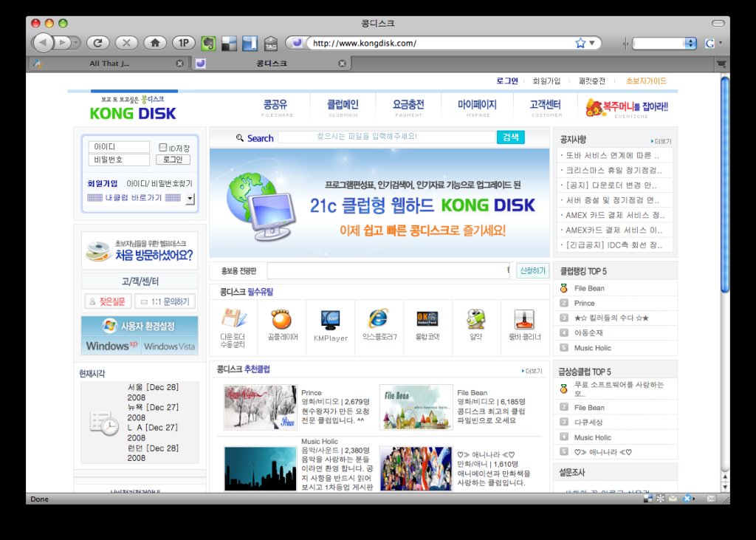756x540 pixels.
Task: Open the 마이페이지 menu item
Action: pos(478,107)
